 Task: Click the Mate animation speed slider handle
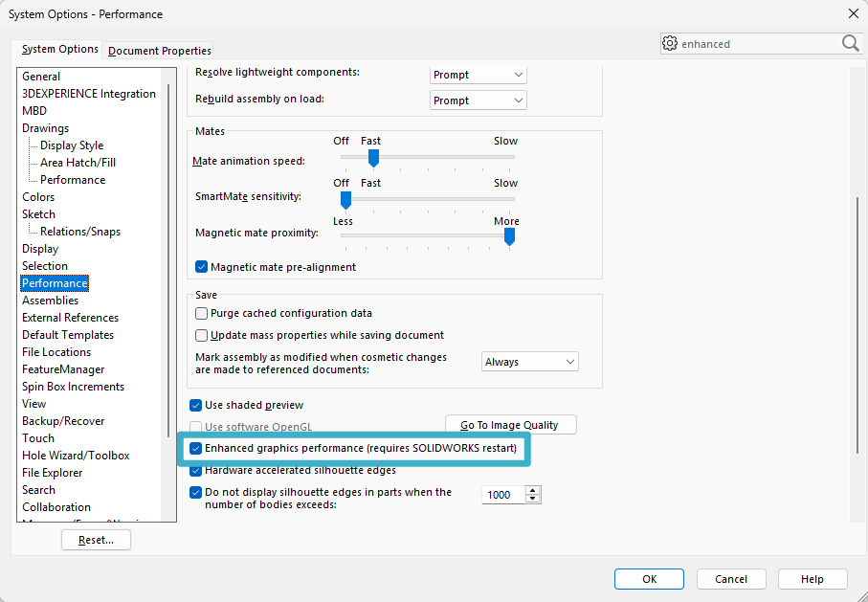[373, 158]
